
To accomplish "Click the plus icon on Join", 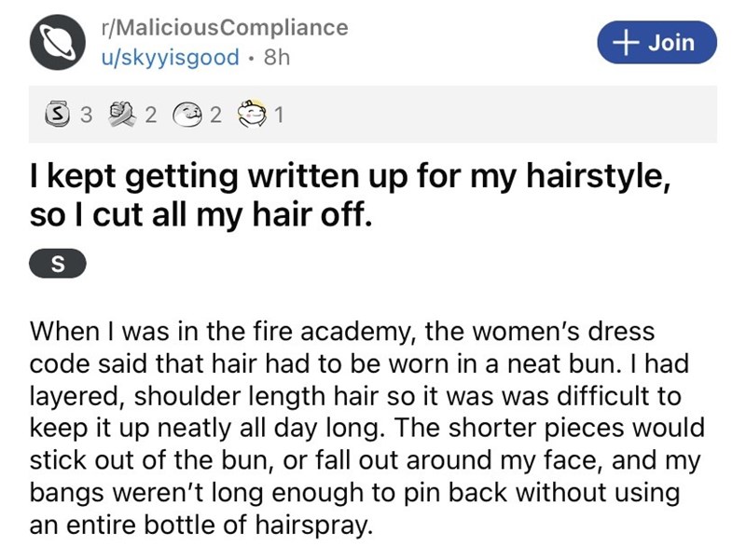I will (x=621, y=42).
